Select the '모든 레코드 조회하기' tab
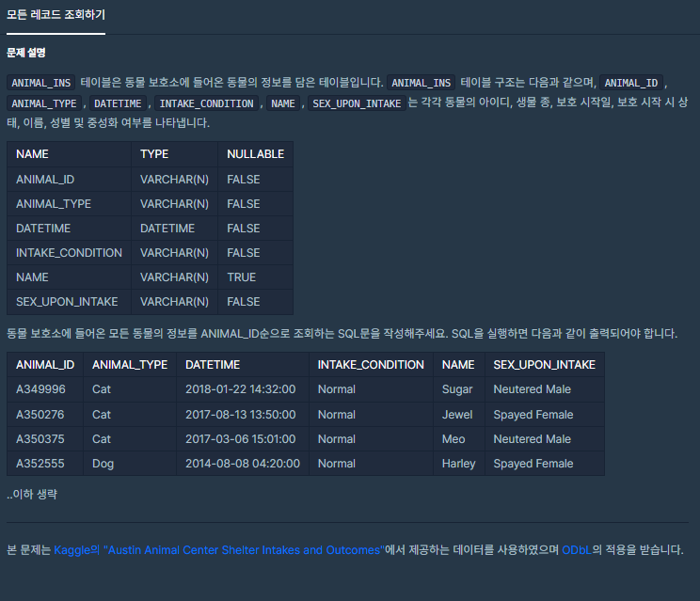The width and height of the screenshot is (700, 601). pyautogui.click(x=56, y=15)
